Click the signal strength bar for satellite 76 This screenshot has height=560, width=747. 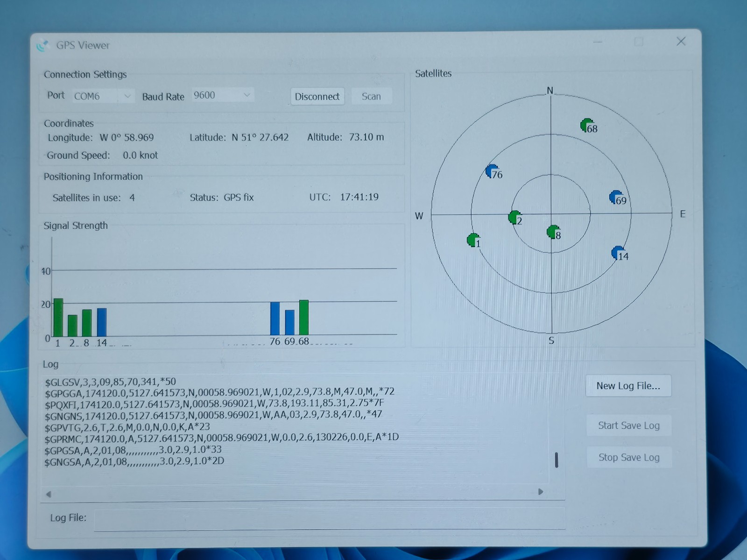tap(275, 319)
